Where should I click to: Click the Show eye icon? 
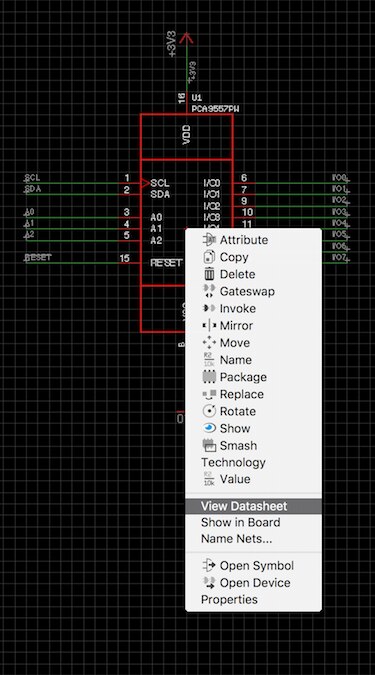pyautogui.click(x=209, y=428)
